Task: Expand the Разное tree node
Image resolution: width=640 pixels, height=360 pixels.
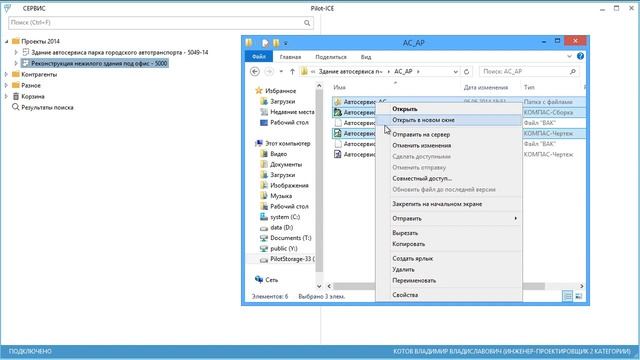Action: 7,85
